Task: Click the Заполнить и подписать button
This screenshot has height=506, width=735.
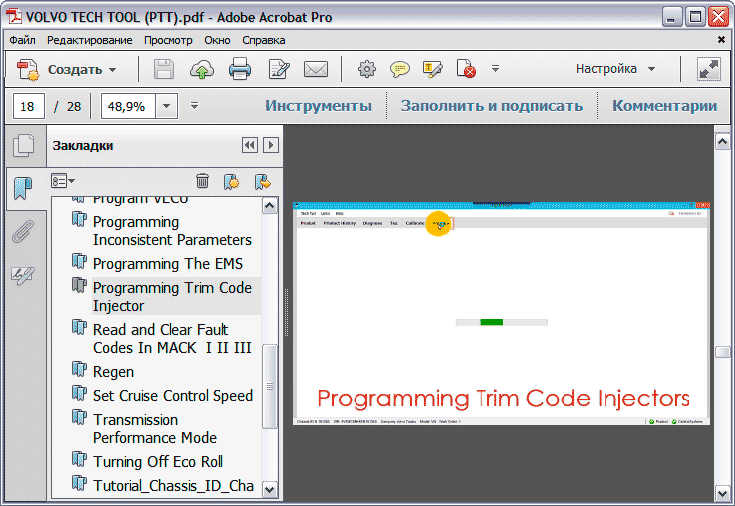Action: [491, 106]
